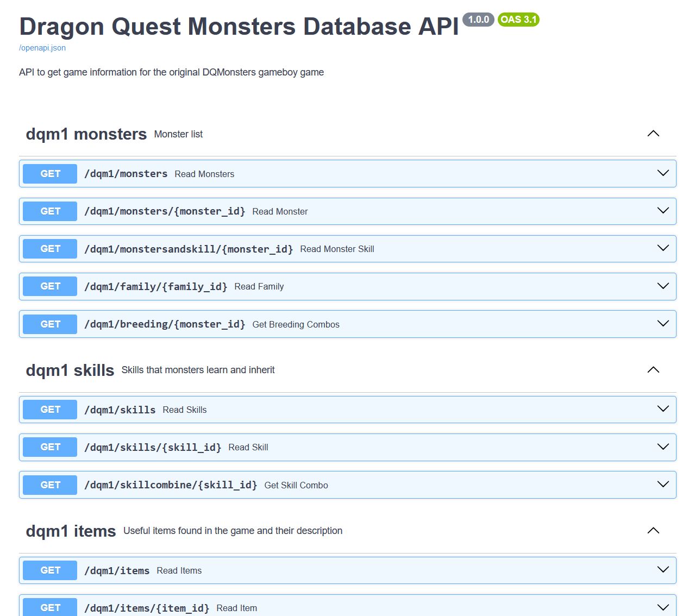Click the Get Skill Combo summary label
695x616 pixels.
(296, 485)
